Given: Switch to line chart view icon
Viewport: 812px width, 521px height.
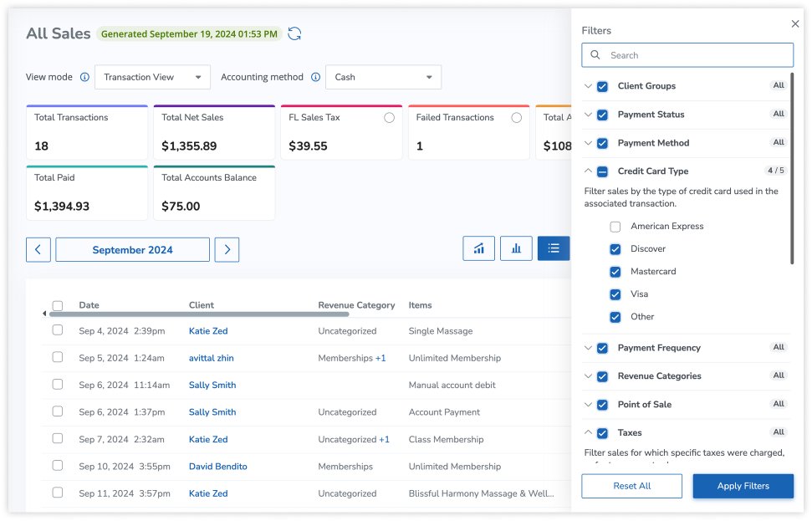Looking at the screenshot, I should [x=478, y=248].
